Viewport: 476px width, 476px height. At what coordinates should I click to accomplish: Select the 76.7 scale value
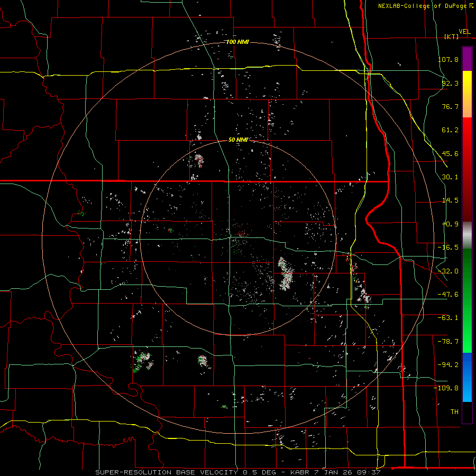coord(450,106)
